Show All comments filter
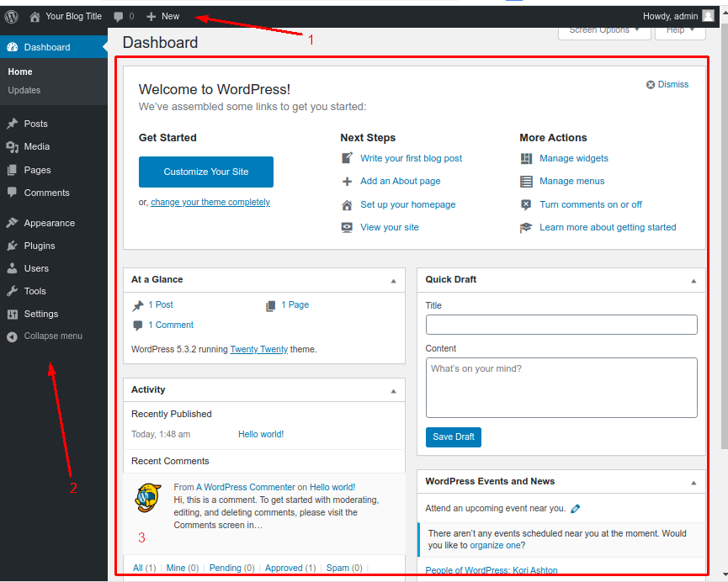The width and height of the screenshot is (728, 582). pyautogui.click(x=138, y=568)
